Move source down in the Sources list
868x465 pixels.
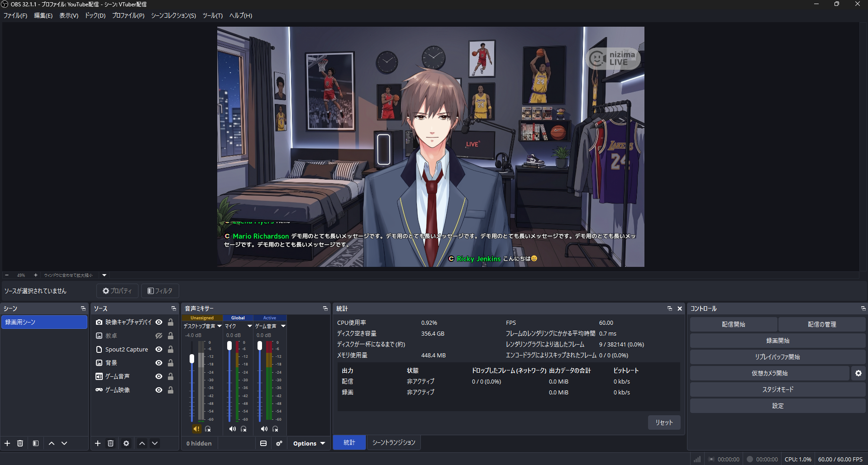click(x=155, y=443)
